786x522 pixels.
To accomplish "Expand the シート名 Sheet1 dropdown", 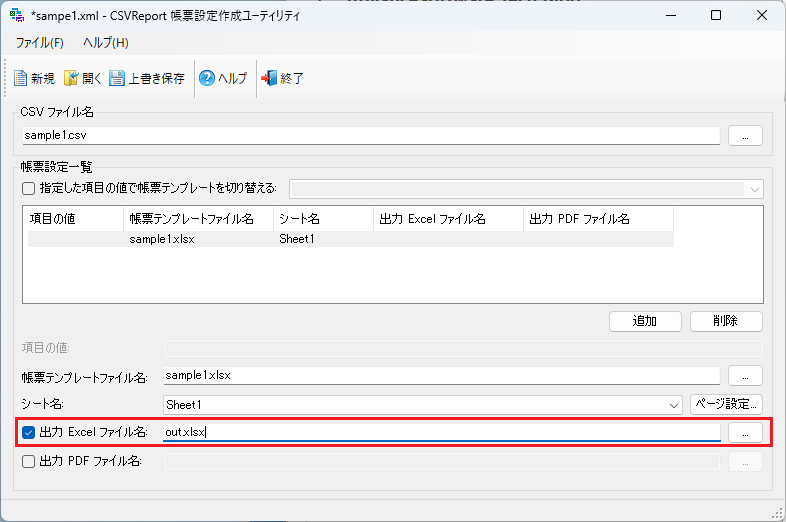I will click(674, 405).
